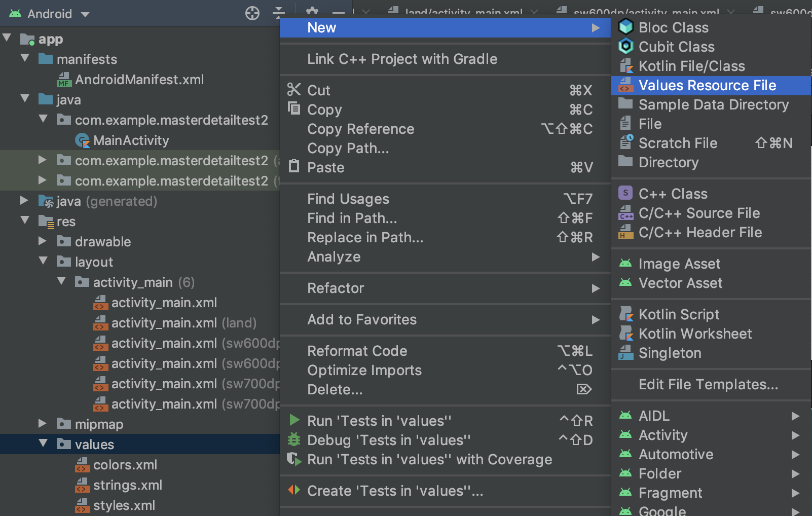Choose Link C++ Project with Gradle
Viewport: 812px width, 516px height.
pyautogui.click(x=445, y=59)
